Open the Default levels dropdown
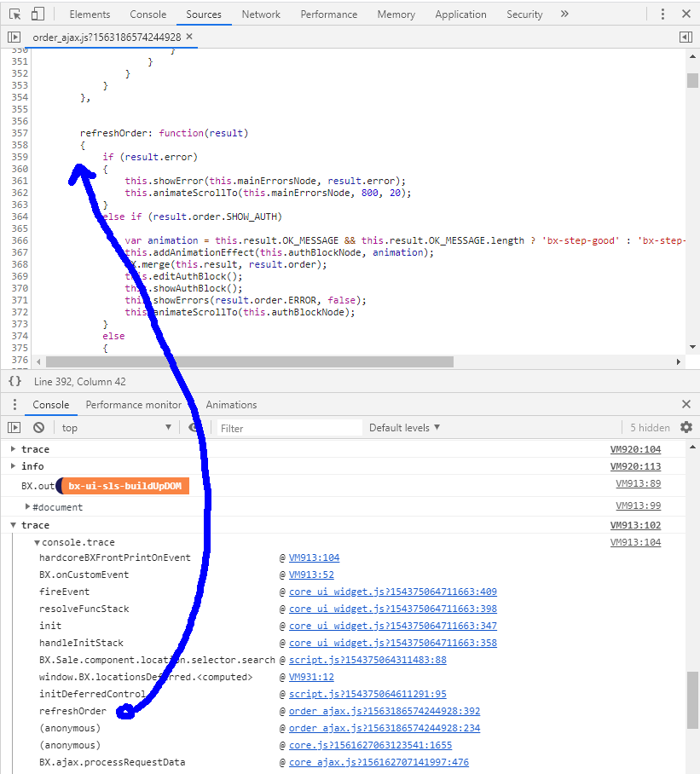 404,428
